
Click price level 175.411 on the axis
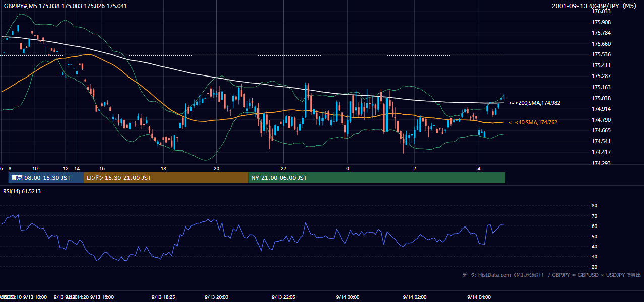pyautogui.click(x=601, y=65)
